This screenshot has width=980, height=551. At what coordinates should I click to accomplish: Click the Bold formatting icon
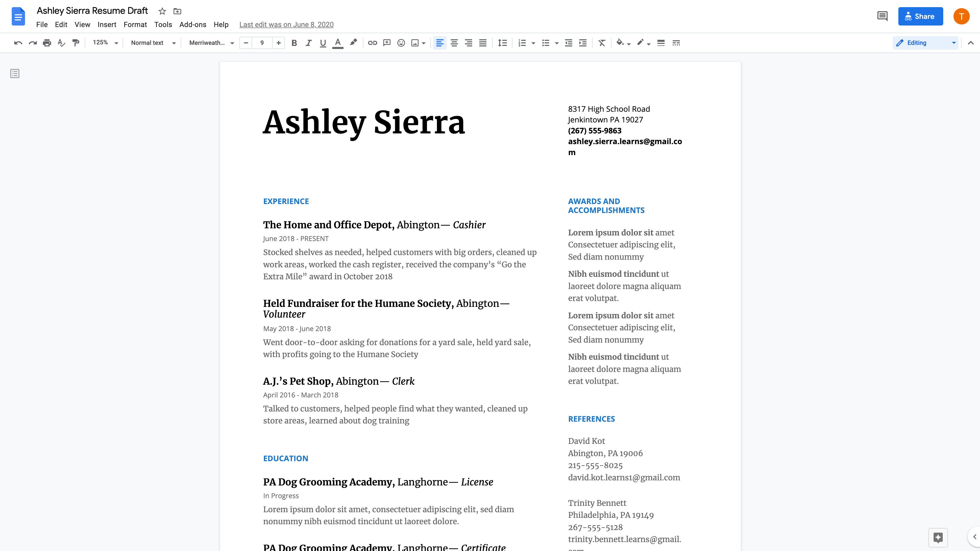click(x=294, y=42)
